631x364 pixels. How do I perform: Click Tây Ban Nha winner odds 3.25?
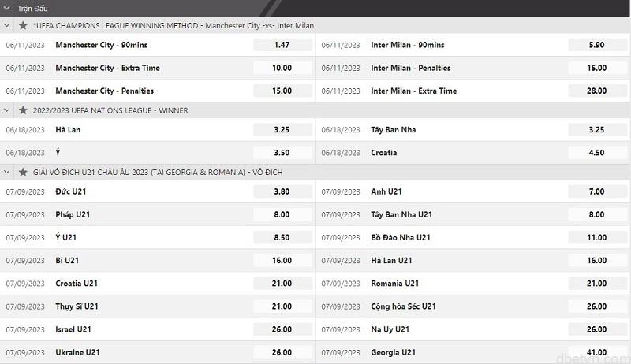(x=597, y=130)
